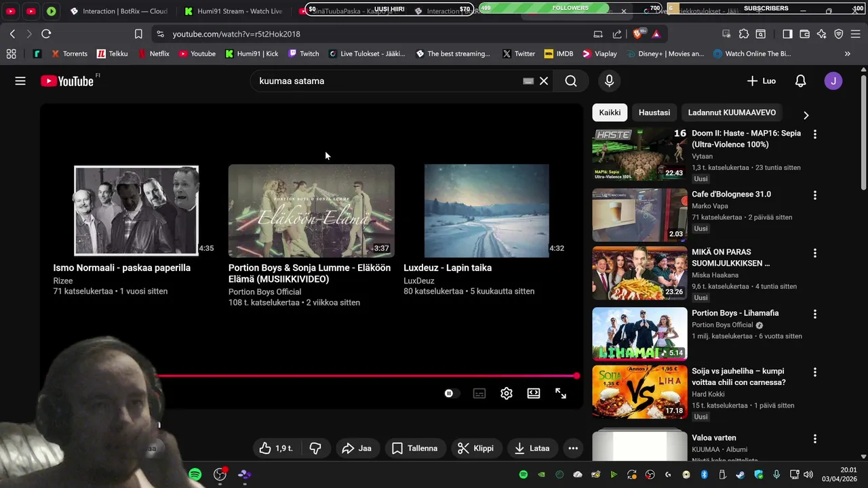This screenshot has width=868, height=488.
Task: Open the three-dot more actions button
Action: pos(573,448)
